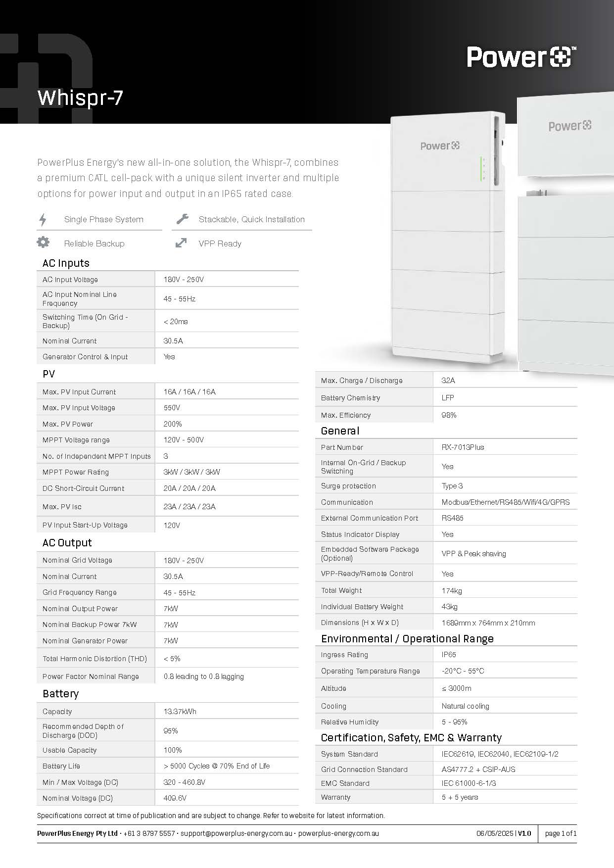Select the '20A / 20A / 20A' value

pyautogui.click(x=189, y=488)
